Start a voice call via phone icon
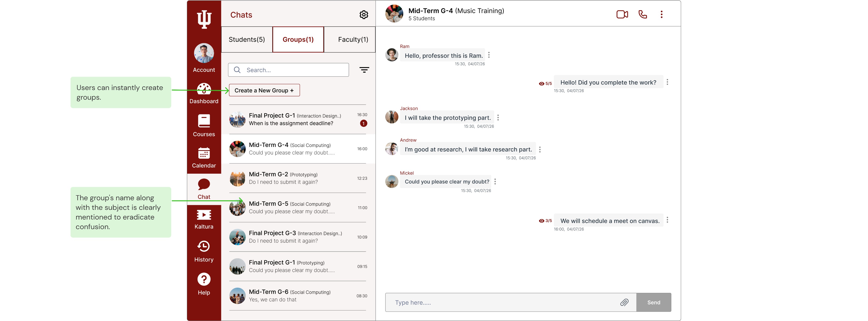The height and width of the screenshot is (321, 868). (643, 14)
